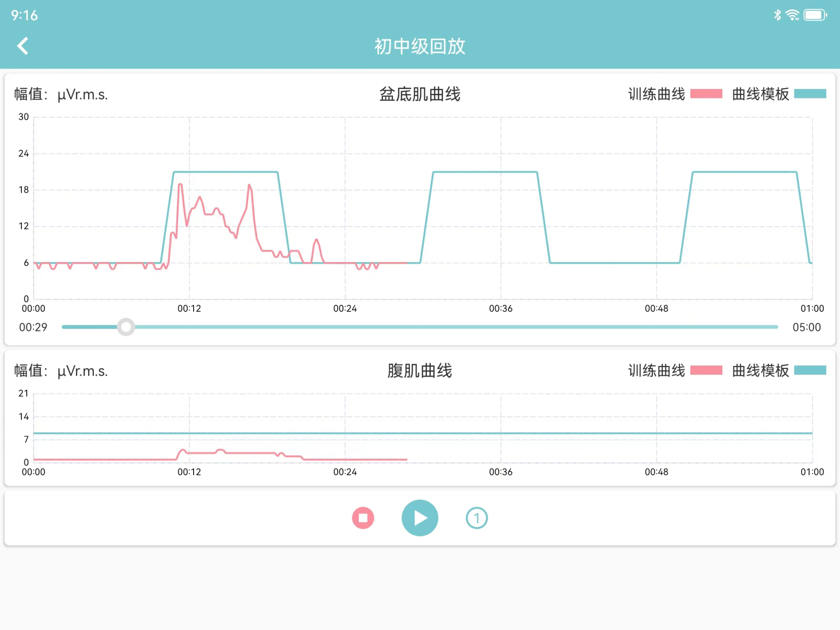Viewport: 840px width, 630px height.
Task: Click the 00:29 elapsed time label
Action: 33,327
